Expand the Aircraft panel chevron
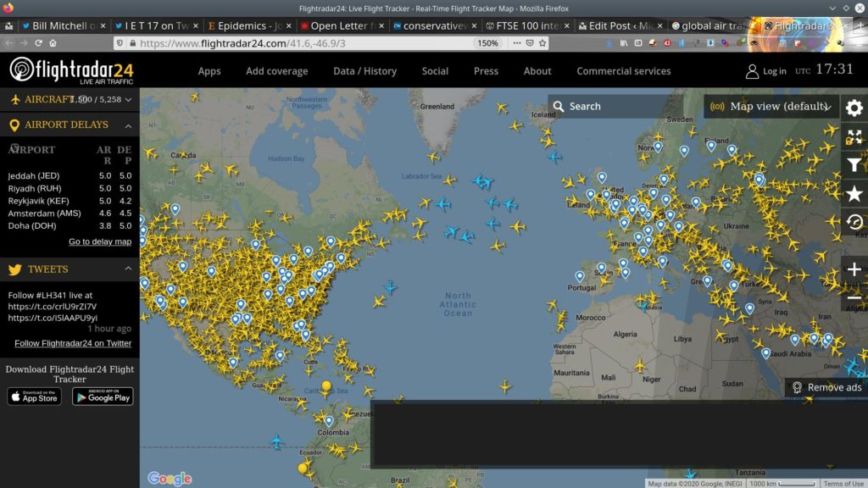Screen dimensions: 868x488 click(128, 100)
